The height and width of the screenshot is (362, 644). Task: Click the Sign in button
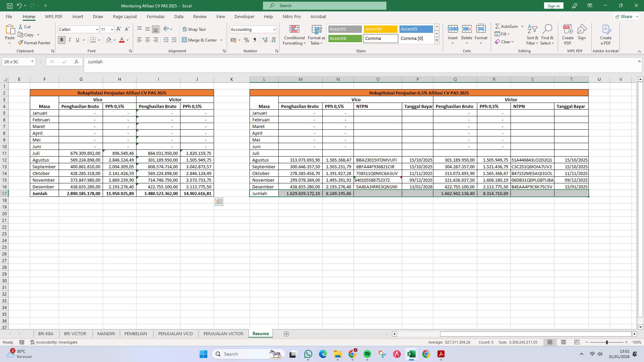[553, 6]
